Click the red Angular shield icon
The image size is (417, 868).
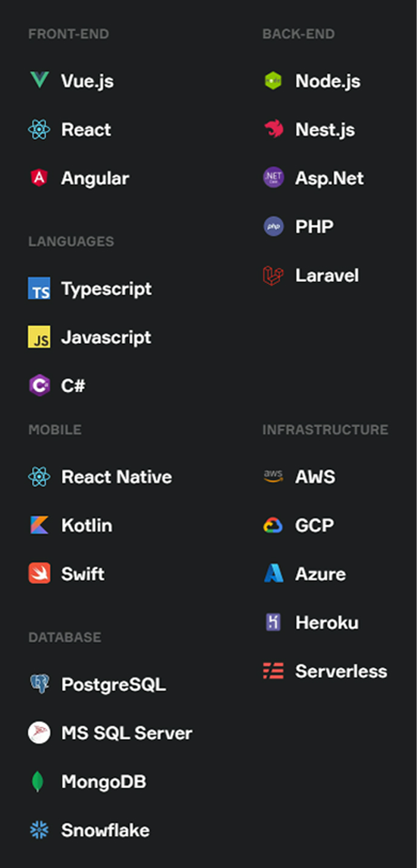pos(39,178)
